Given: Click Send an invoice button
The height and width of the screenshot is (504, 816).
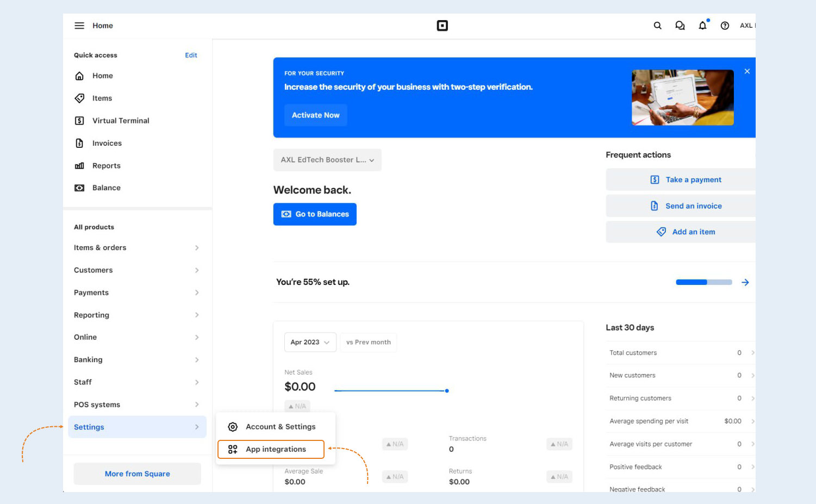Looking at the screenshot, I should pyautogui.click(x=681, y=206).
